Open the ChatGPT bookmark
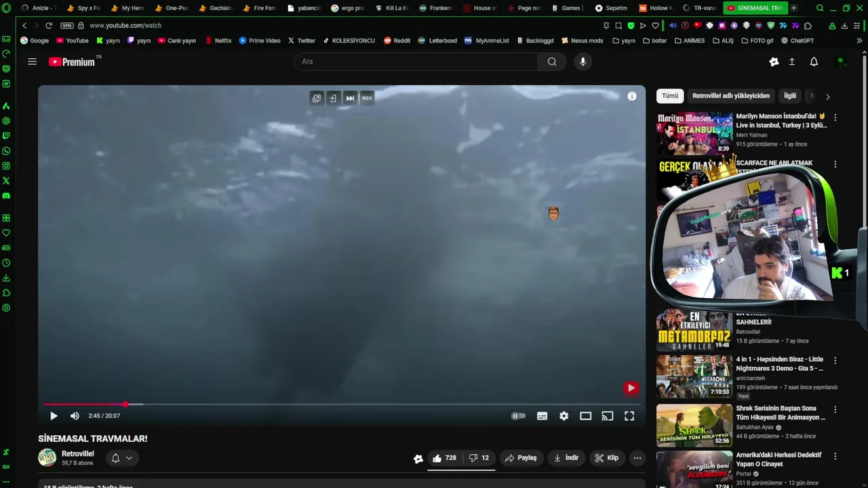Screen dimensions: 868x488 coord(797,41)
